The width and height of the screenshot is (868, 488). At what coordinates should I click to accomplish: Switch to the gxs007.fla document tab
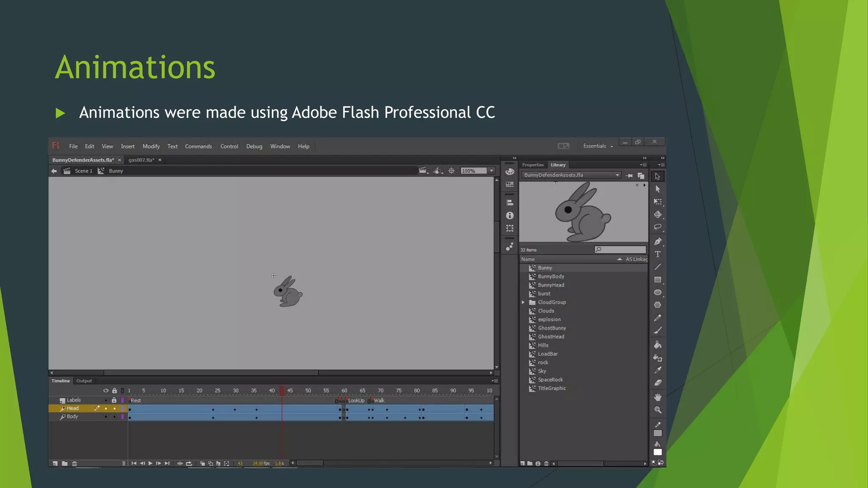pyautogui.click(x=141, y=160)
